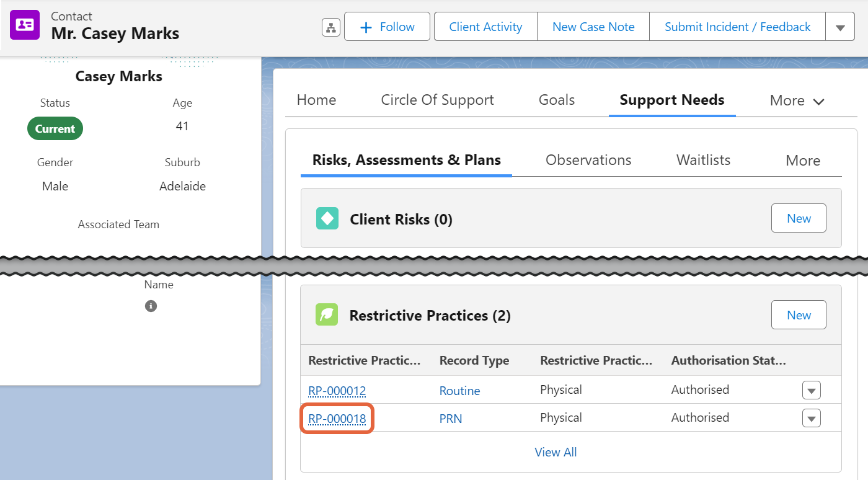The image size is (868, 480).
Task: Open the header actions dropdown arrow
Action: pos(840,27)
